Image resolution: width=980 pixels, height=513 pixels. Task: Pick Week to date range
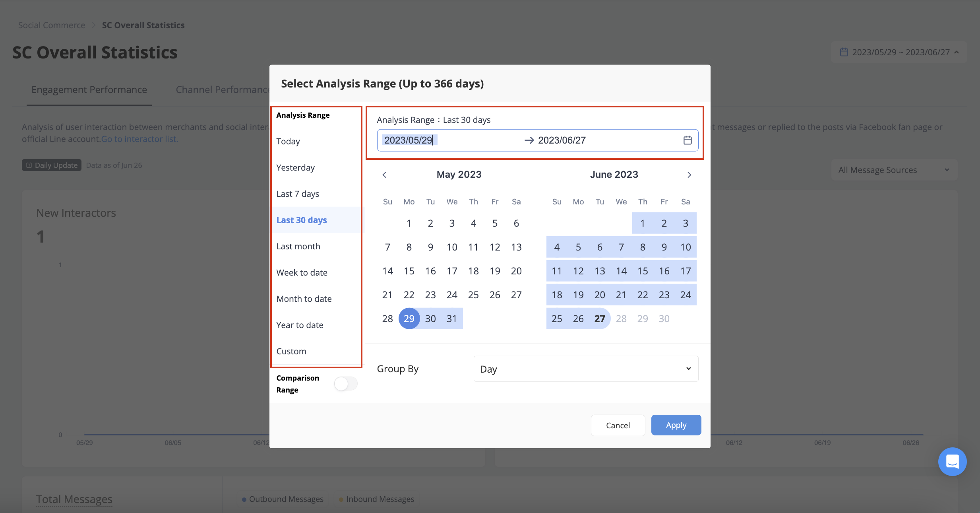316,272
